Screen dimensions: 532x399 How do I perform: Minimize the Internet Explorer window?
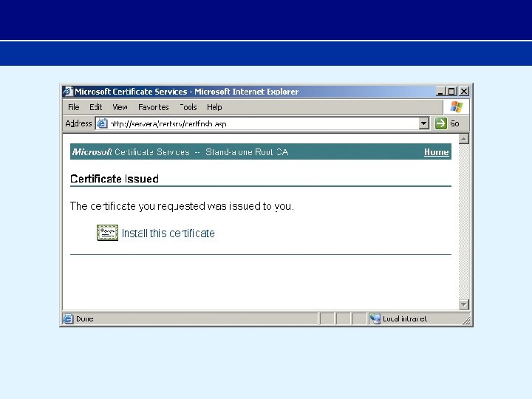click(x=440, y=92)
